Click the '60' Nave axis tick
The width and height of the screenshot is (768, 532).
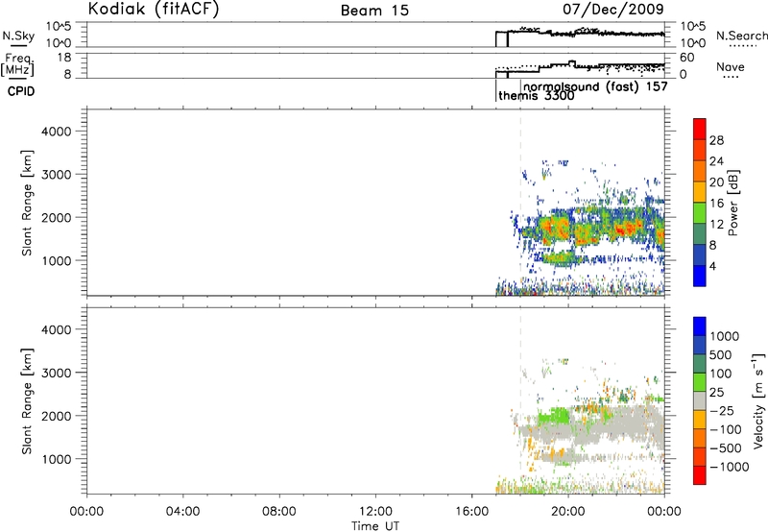(x=687, y=58)
